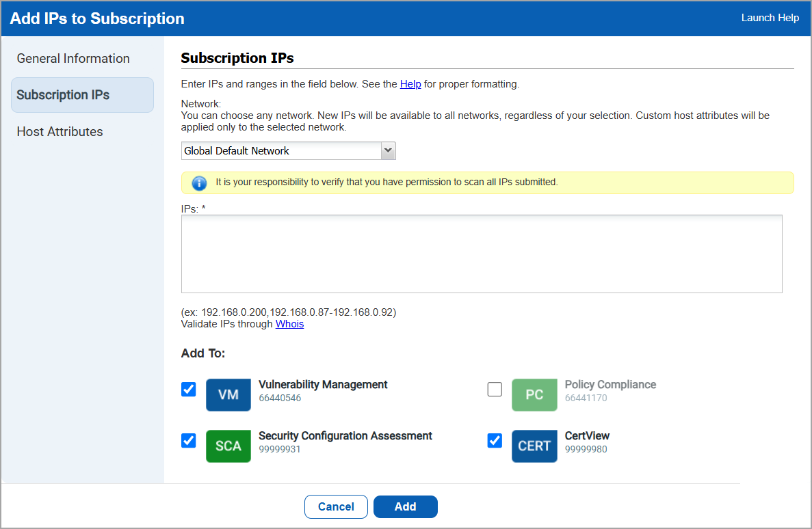Click the VM Vulnerability Management icon
Image resolution: width=812 pixels, height=529 pixels.
(x=228, y=394)
